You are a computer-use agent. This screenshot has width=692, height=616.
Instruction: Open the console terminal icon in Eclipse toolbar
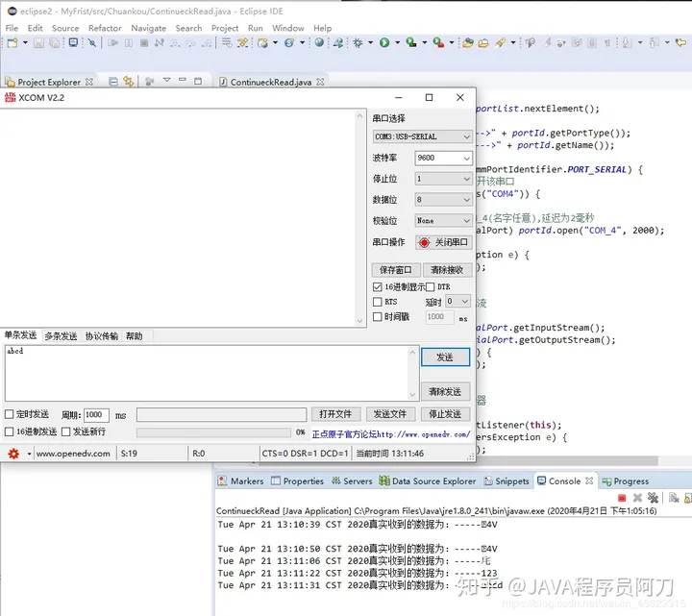tap(73, 43)
